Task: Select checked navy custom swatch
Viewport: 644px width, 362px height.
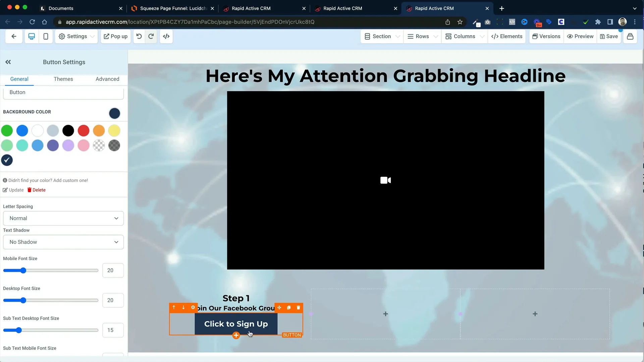Action: pyautogui.click(x=7, y=160)
